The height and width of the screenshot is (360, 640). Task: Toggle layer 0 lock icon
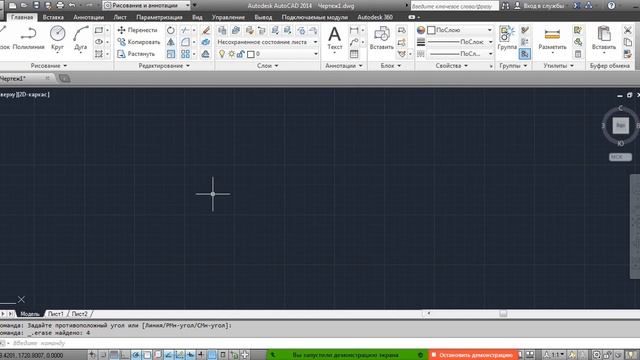coord(241,54)
